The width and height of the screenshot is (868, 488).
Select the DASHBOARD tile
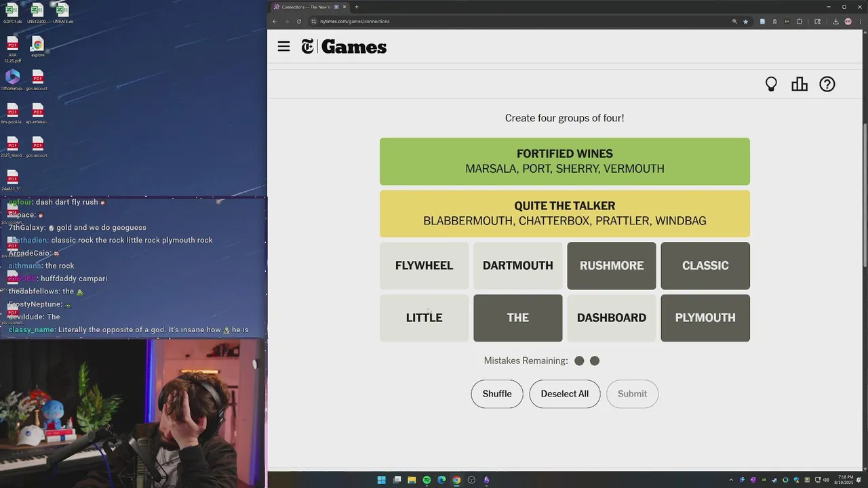tap(612, 318)
